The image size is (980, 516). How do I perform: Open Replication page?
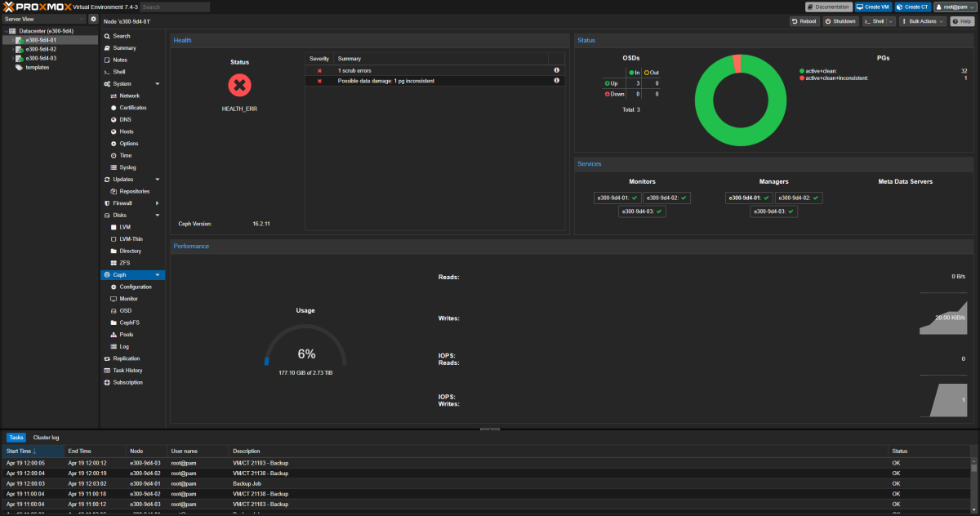pyautogui.click(x=132, y=358)
